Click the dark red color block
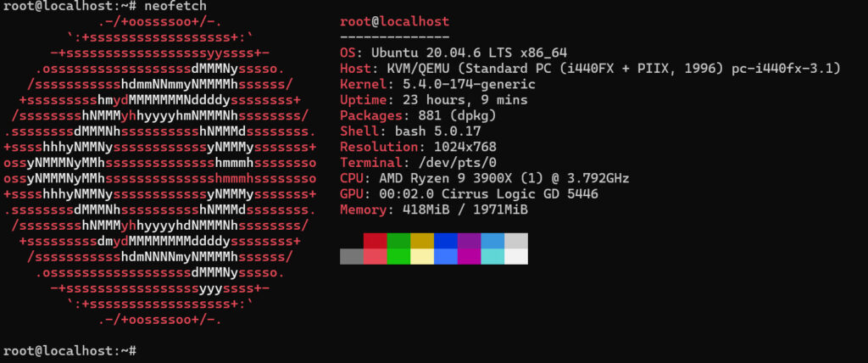868x363 pixels. click(x=375, y=241)
